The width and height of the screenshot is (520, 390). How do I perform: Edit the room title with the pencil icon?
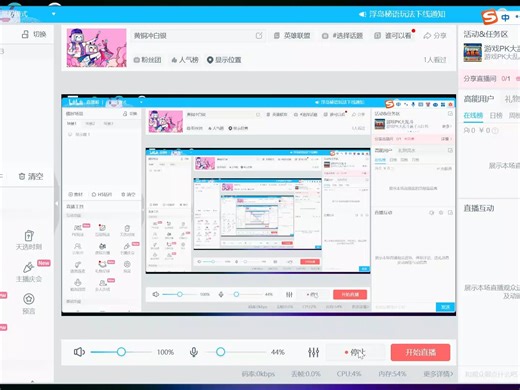click(259, 36)
